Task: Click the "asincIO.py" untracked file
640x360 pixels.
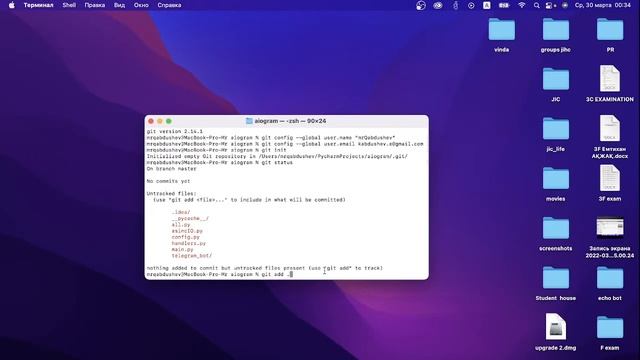Action: coord(187,231)
